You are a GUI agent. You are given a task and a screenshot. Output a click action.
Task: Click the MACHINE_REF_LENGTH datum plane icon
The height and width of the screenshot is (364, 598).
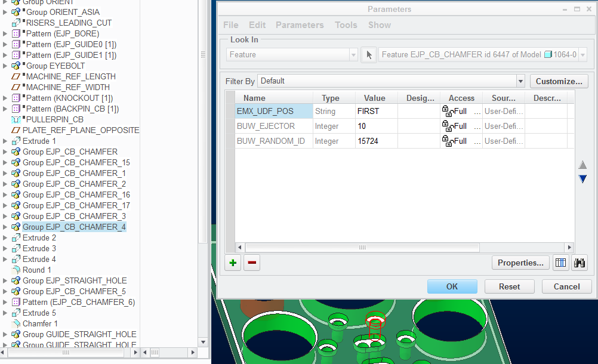[16, 76]
